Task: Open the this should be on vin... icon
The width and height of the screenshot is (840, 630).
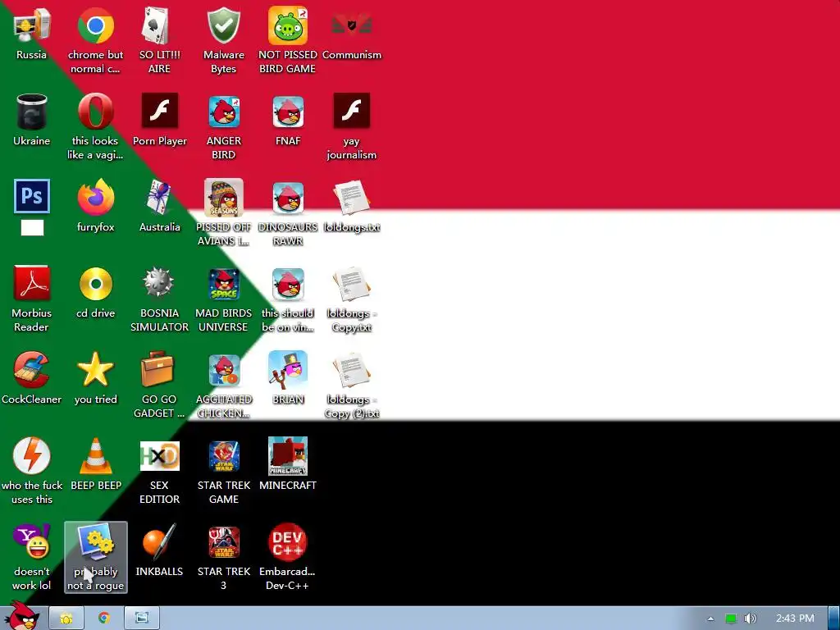Action: coord(288,284)
